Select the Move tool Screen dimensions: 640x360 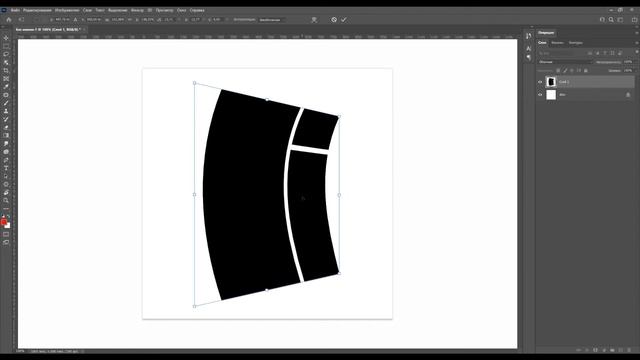coord(6,38)
